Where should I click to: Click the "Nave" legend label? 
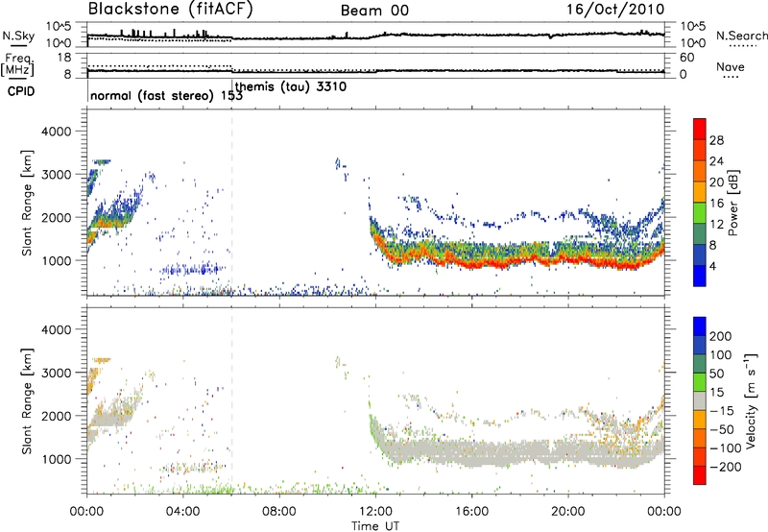[x=731, y=66]
